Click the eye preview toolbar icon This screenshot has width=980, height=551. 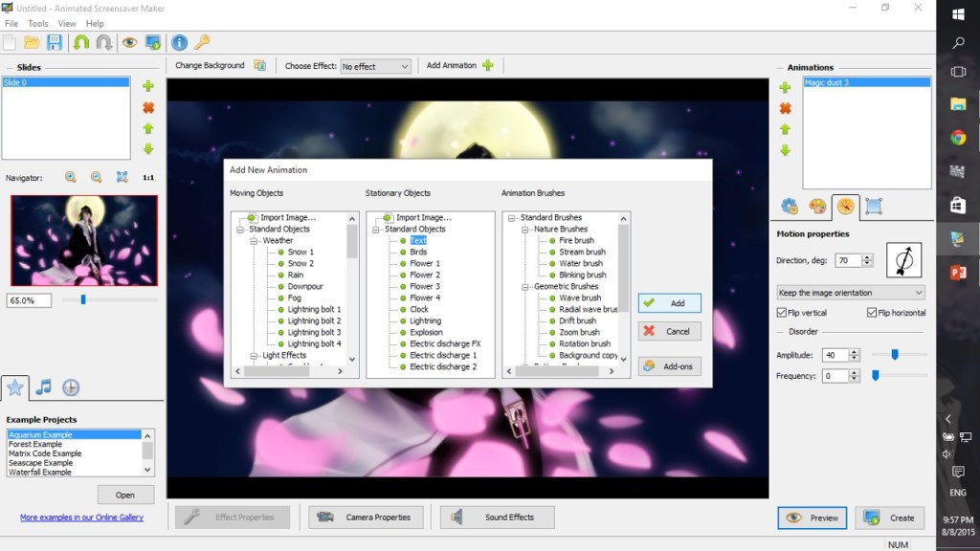point(129,42)
